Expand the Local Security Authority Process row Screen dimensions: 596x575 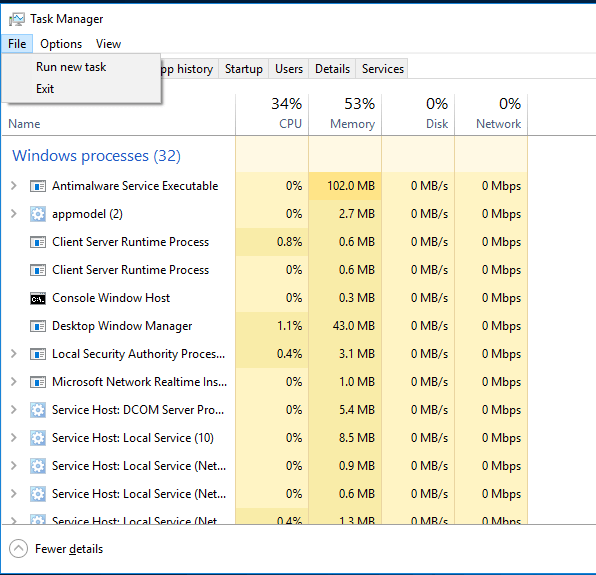point(14,354)
